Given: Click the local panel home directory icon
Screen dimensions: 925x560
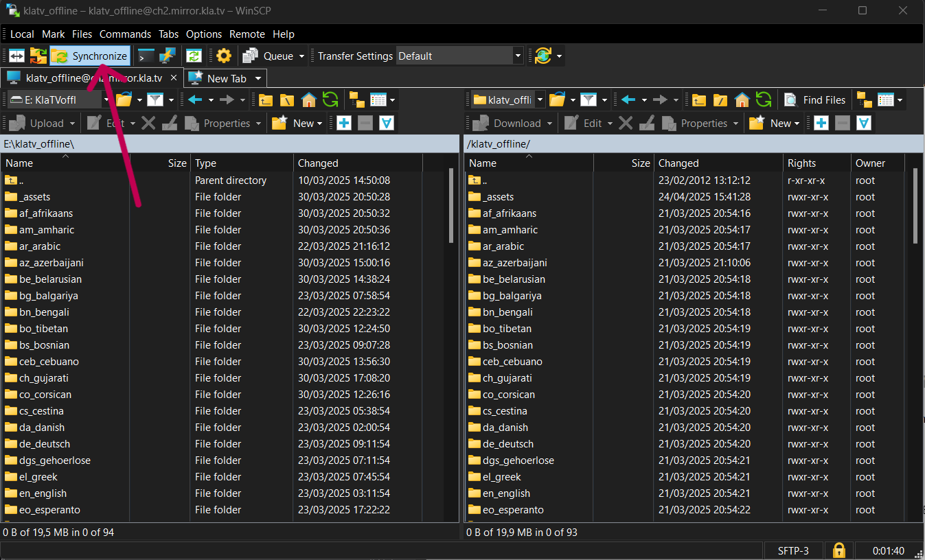Looking at the screenshot, I should point(309,100).
